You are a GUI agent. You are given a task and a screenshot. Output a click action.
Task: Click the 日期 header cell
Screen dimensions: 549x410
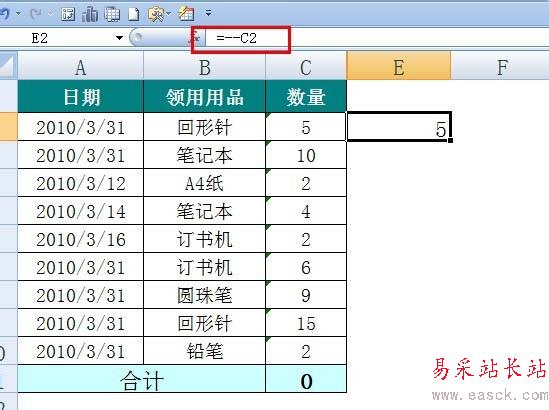tap(81, 96)
